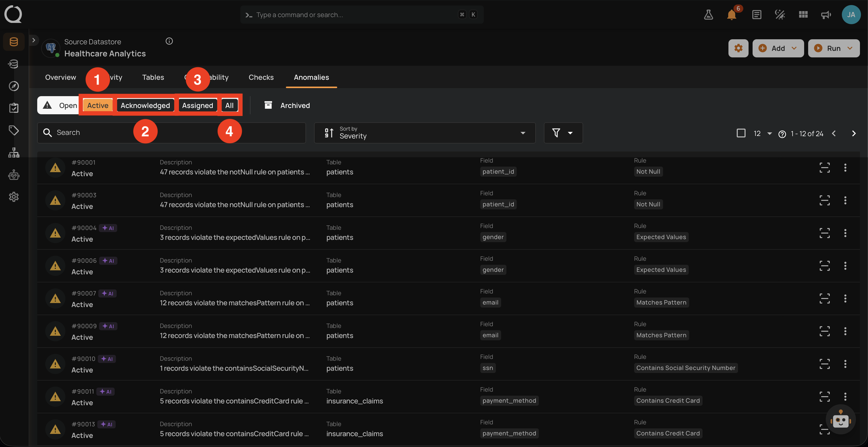Click the Not Null rule for #90003

[x=648, y=204]
